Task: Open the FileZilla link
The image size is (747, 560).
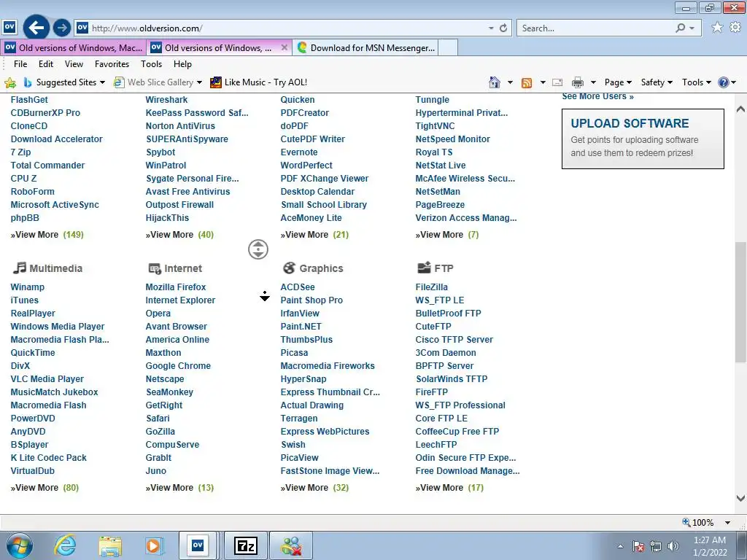Action: coord(432,287)
